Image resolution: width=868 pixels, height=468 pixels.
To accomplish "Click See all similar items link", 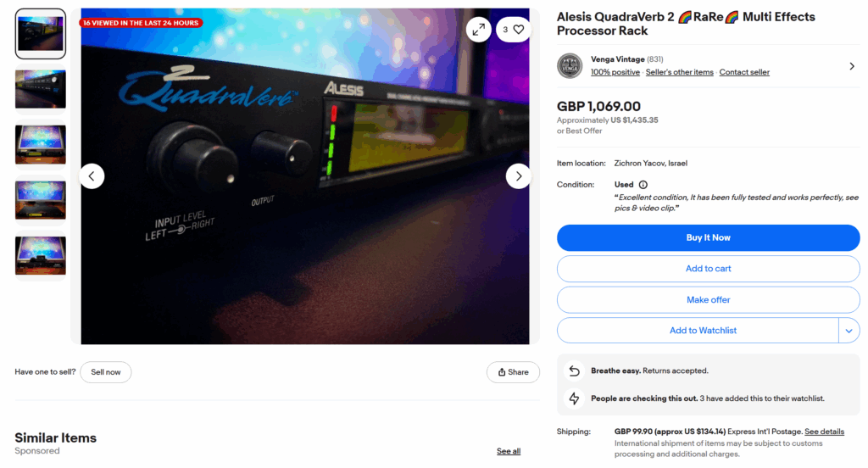I will pyautogui.click(x=509, y=451).
